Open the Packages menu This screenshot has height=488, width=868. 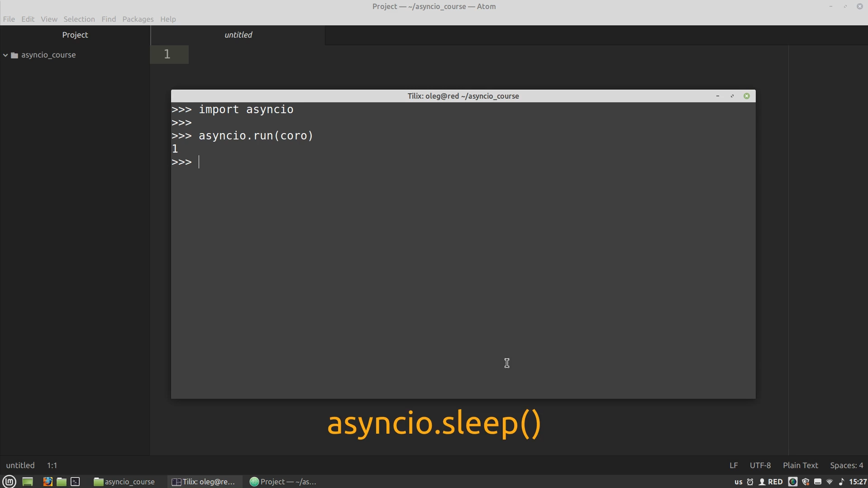point(138,19)
